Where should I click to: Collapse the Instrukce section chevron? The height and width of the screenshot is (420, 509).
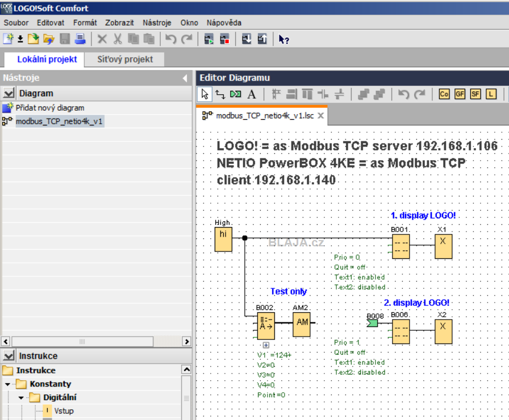9,356
